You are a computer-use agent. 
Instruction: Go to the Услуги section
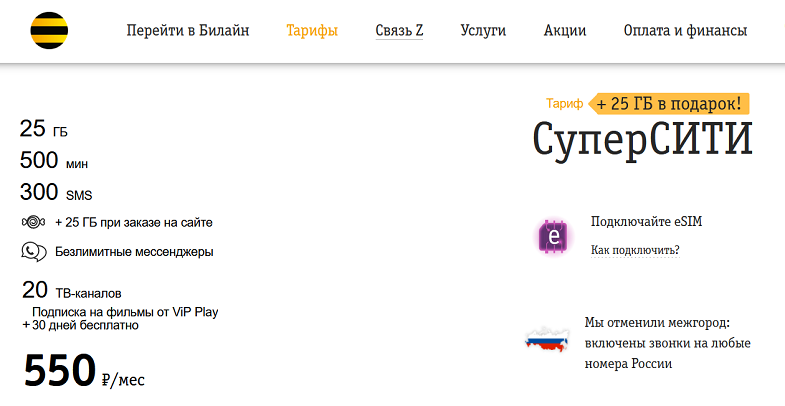tap(483, 31)
